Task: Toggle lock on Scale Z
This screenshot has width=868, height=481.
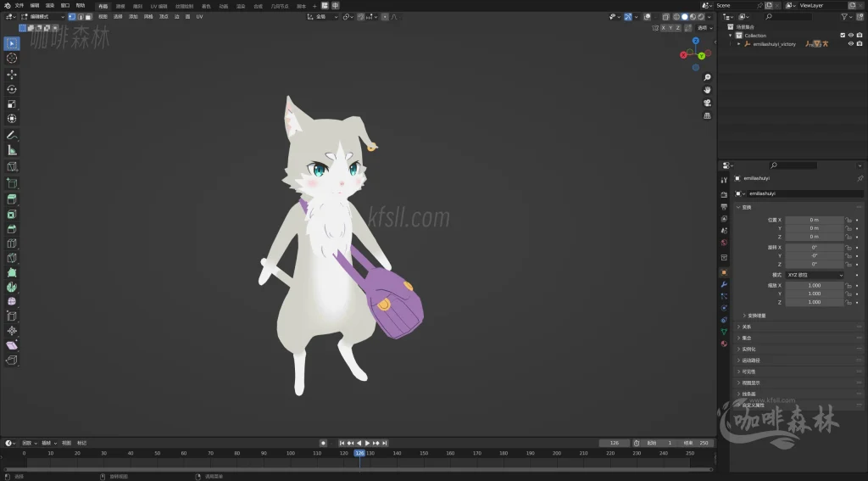Action: (x=849, y=302)
